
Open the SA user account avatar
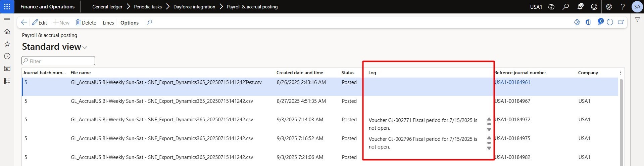coord(637,7)
